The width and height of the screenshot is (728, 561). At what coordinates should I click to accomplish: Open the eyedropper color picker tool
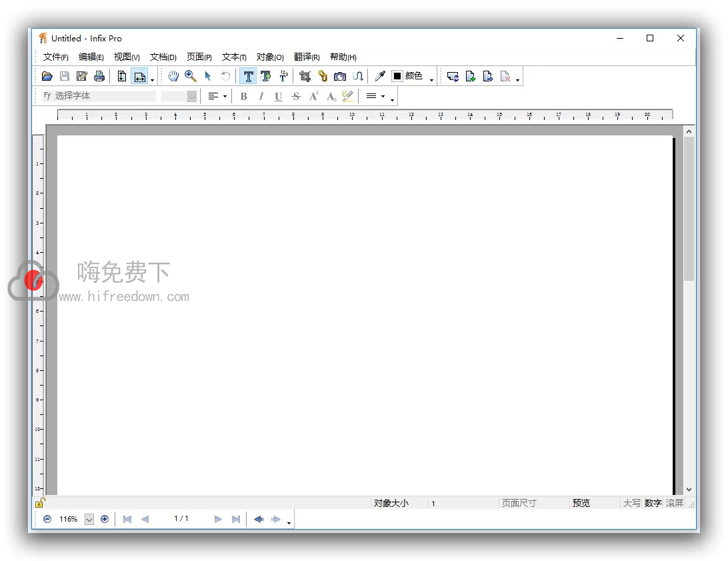(x=380, y=75)
